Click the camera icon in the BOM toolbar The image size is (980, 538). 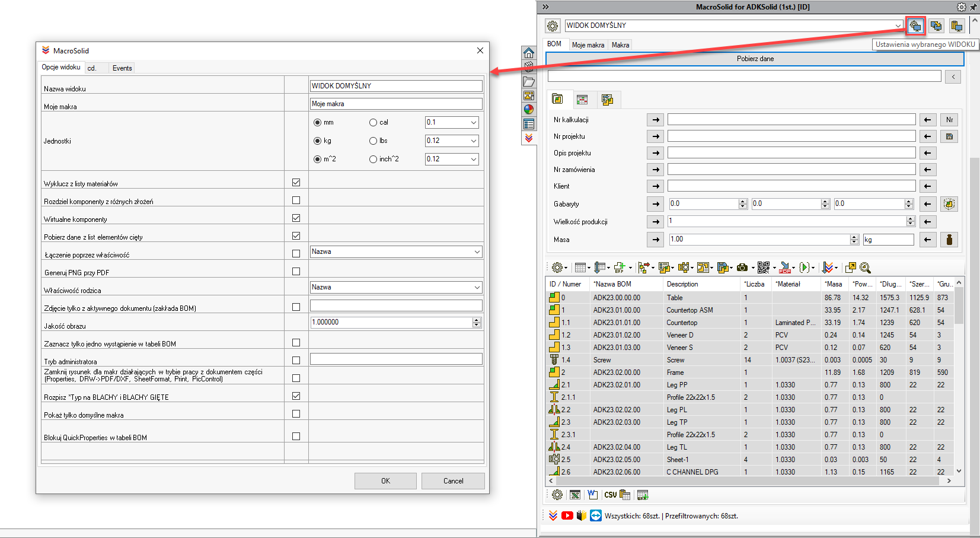pos(742,268)
